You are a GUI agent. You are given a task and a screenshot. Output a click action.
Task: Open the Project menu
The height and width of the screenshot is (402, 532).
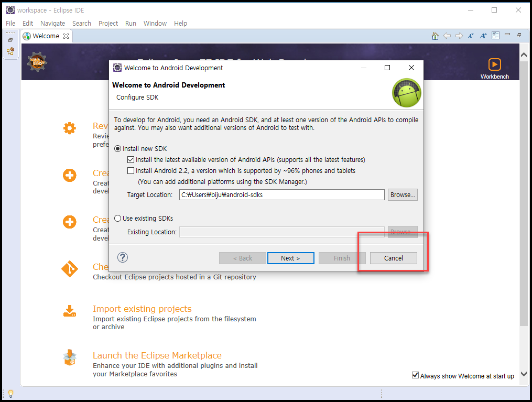pos(108,24)
